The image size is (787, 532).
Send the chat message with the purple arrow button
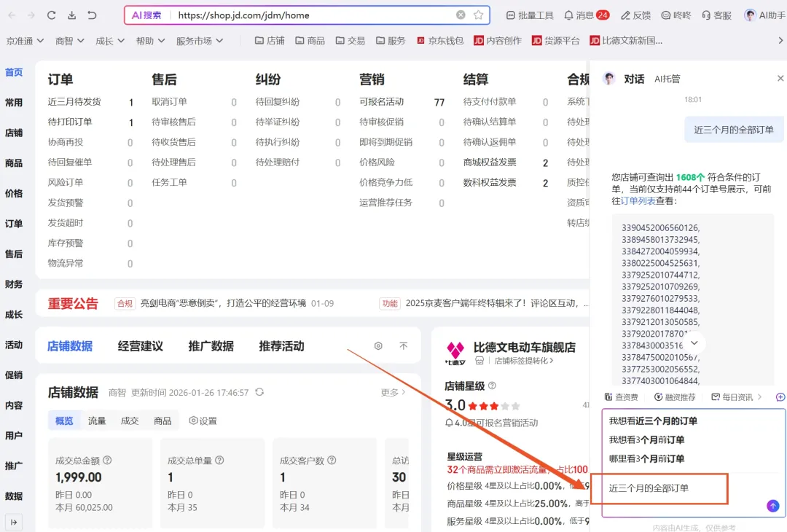(x=773, y=506)
